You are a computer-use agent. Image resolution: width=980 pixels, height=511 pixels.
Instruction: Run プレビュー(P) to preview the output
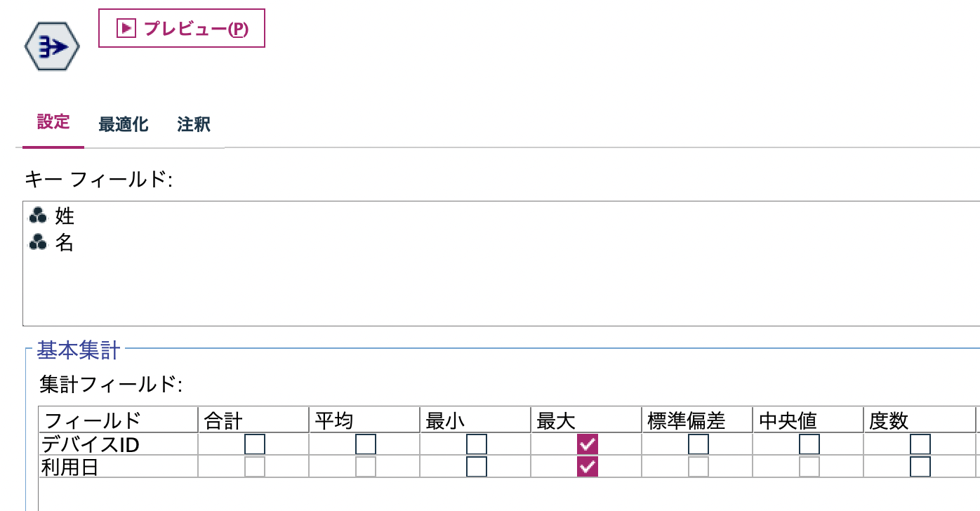click(x=181, y=28)
